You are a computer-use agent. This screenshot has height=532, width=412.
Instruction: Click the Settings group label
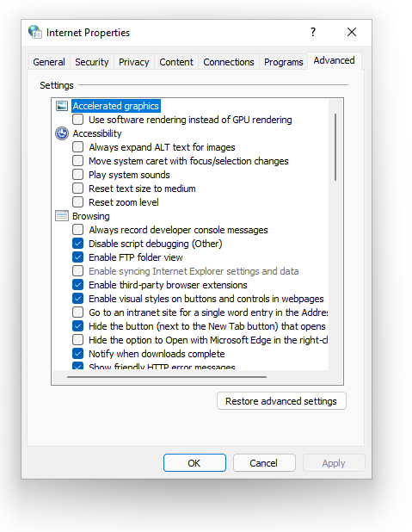(57, 85)
